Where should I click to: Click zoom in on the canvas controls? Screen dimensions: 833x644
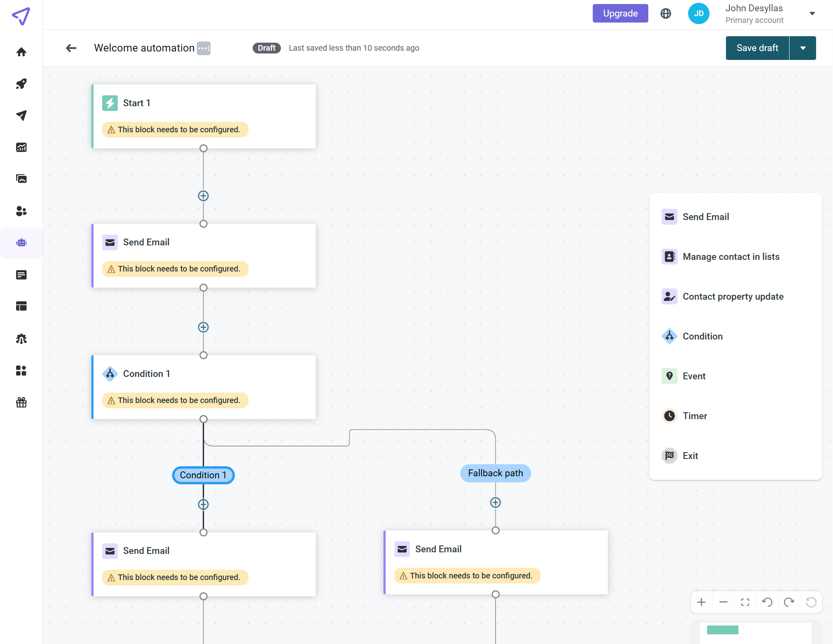pyautogui.click(x=701, y=602)
